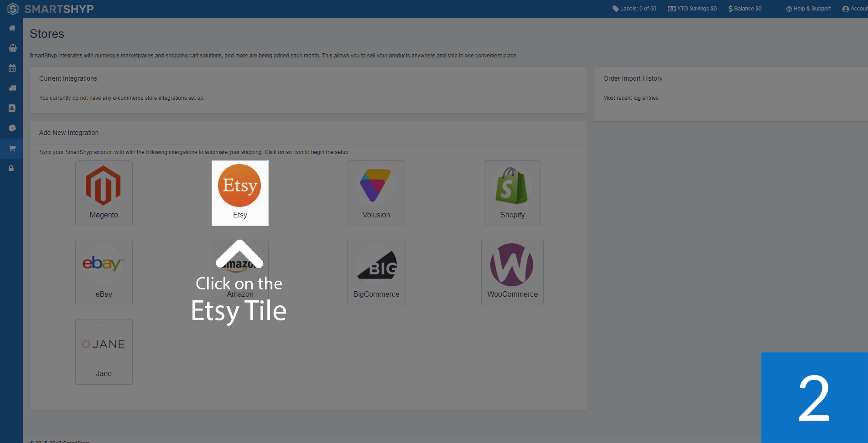The width and height of the screenshot is (868, 443).
Task: Click the Etsy tile
Action: click(x=240, y=193)
